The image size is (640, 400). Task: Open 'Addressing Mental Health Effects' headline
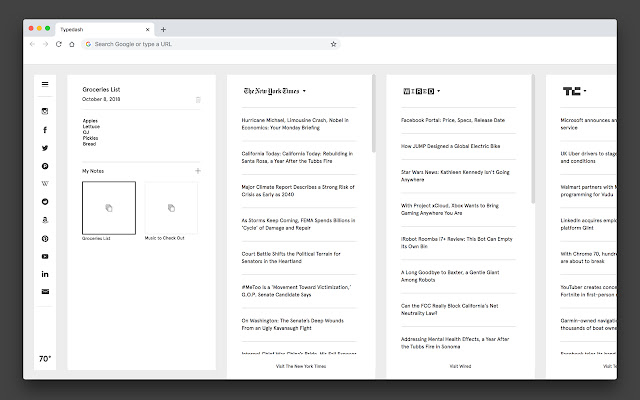click(455, 342)
